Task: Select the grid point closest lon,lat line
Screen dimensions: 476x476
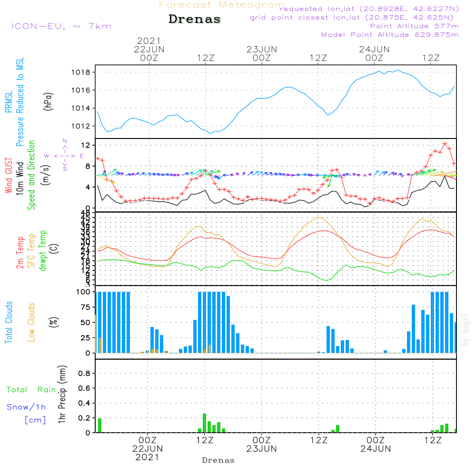Action: pos(352,18)
